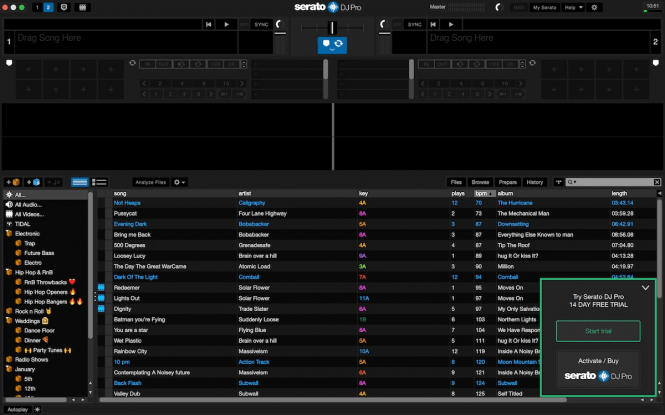Open the search field filter dropdown

pyautogui.click(x=572, y=182)
